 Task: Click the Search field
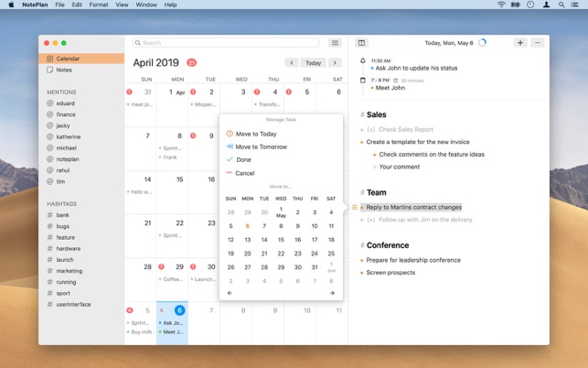pos(226,43)
